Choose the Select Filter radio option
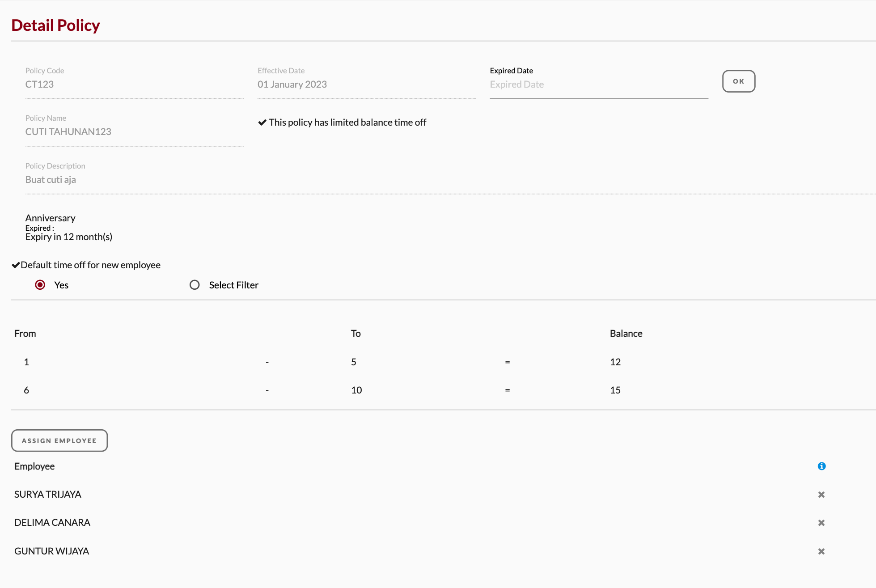This screenshot has width=876, height=588. (x=195, y=285)
